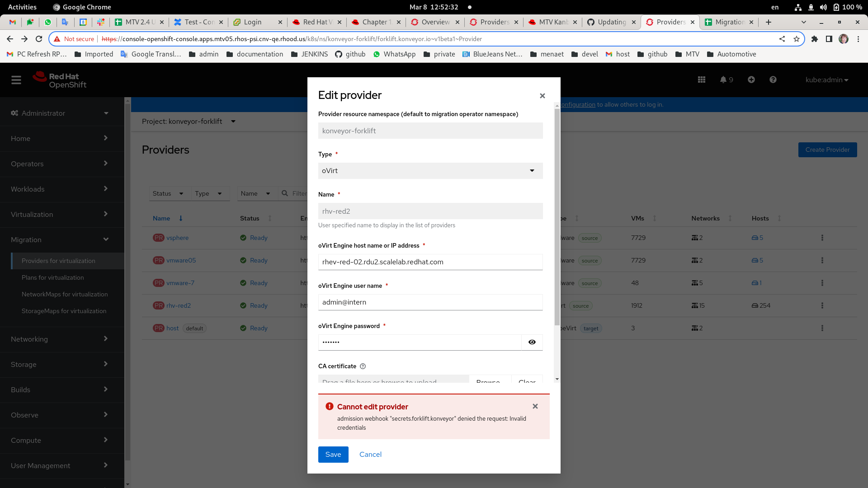
Task: Toggle Status column sort order
Action: [x=269, y=218]
